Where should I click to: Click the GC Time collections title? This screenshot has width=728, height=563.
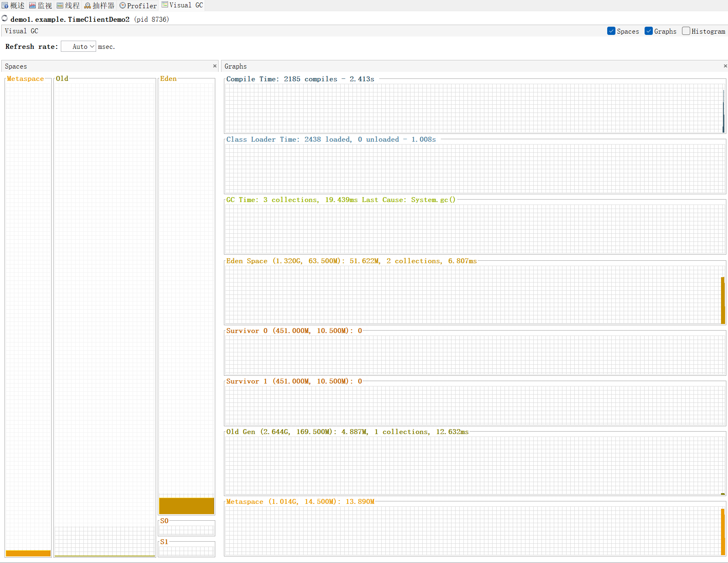(341, 200)
